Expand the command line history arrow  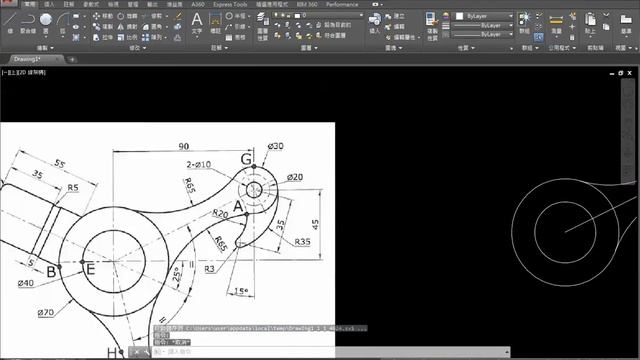coord(507,351)
